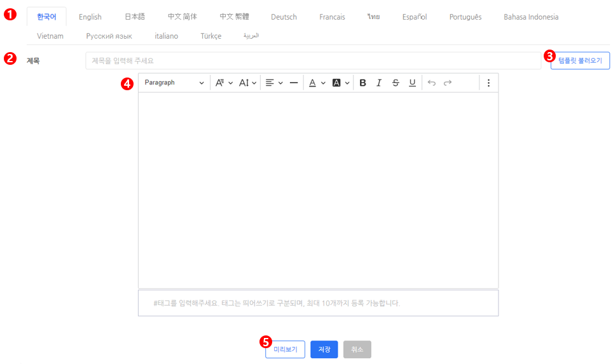Open the Español language tab
Viewport: 613px width, 364px height.
pos(415,17)
